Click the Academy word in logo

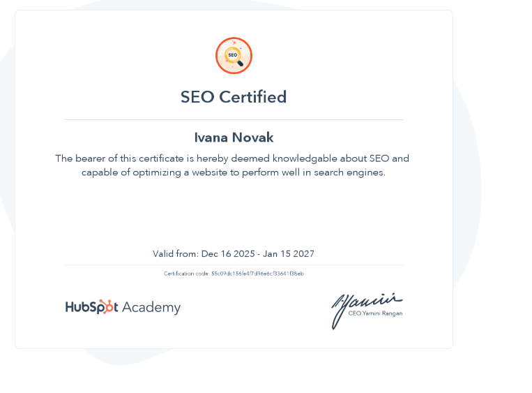click(151, 307)
